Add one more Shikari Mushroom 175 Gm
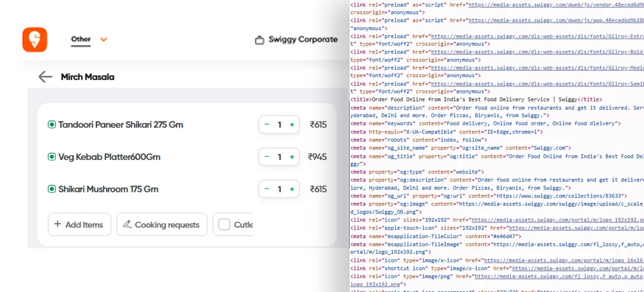 click(x=292, y=189)
